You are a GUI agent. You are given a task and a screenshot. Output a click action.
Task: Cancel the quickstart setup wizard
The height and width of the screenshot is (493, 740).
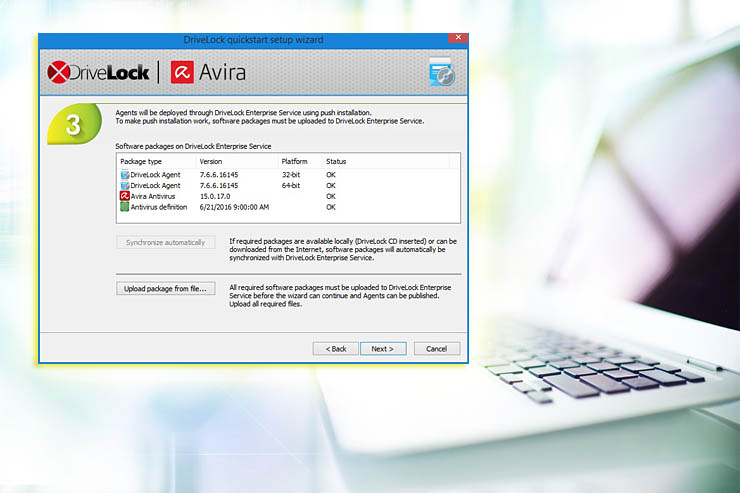(436, 349)
